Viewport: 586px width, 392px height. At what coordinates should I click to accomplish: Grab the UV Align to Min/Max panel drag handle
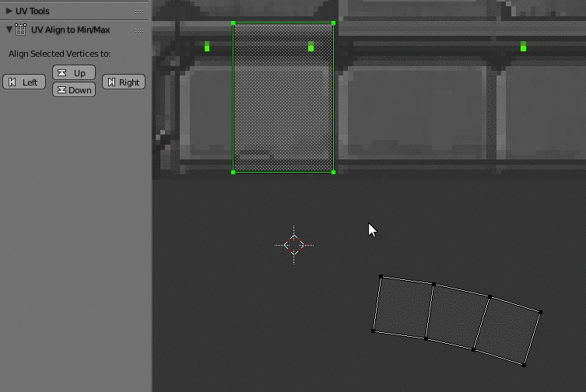tap(139, 30)
